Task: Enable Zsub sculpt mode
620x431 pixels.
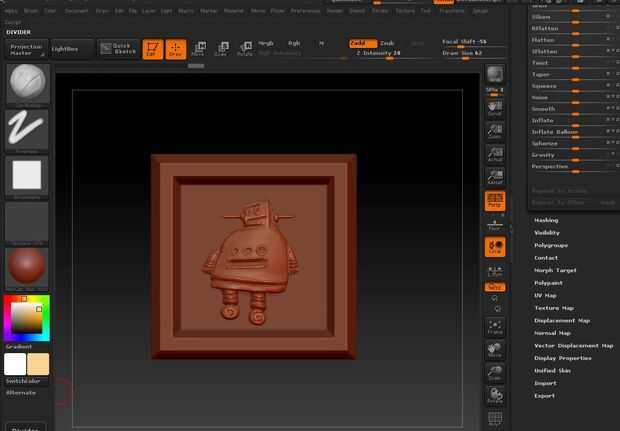Action: [x=387, y=43]
